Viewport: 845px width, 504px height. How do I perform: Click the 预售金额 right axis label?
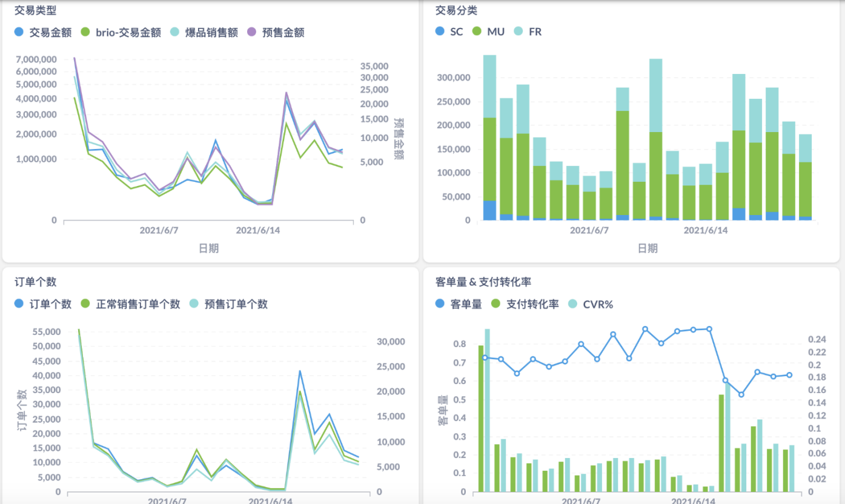click(x=399, y=139)
